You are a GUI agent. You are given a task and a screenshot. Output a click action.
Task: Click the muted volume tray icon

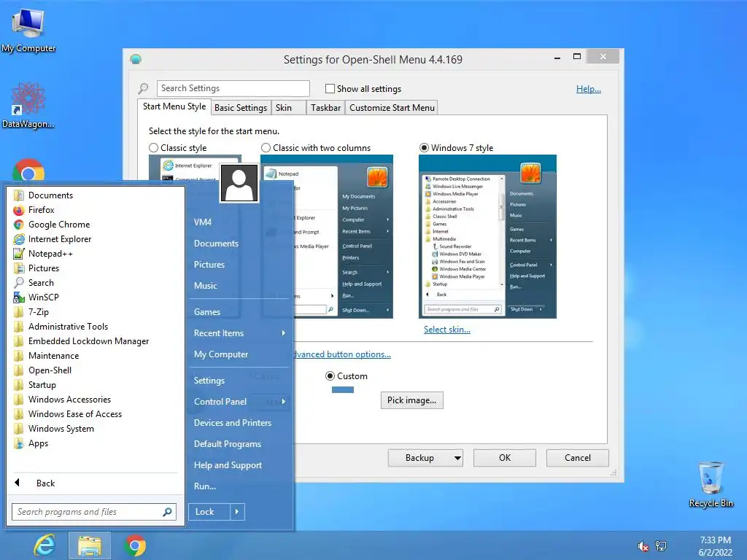pos(643,546)
